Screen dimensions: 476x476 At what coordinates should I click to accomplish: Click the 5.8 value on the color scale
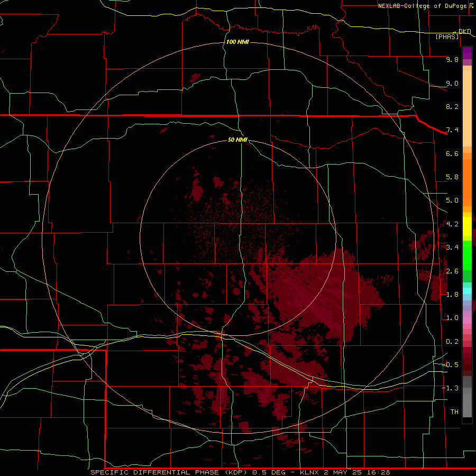pyautogui.click(x=452, y=177)
